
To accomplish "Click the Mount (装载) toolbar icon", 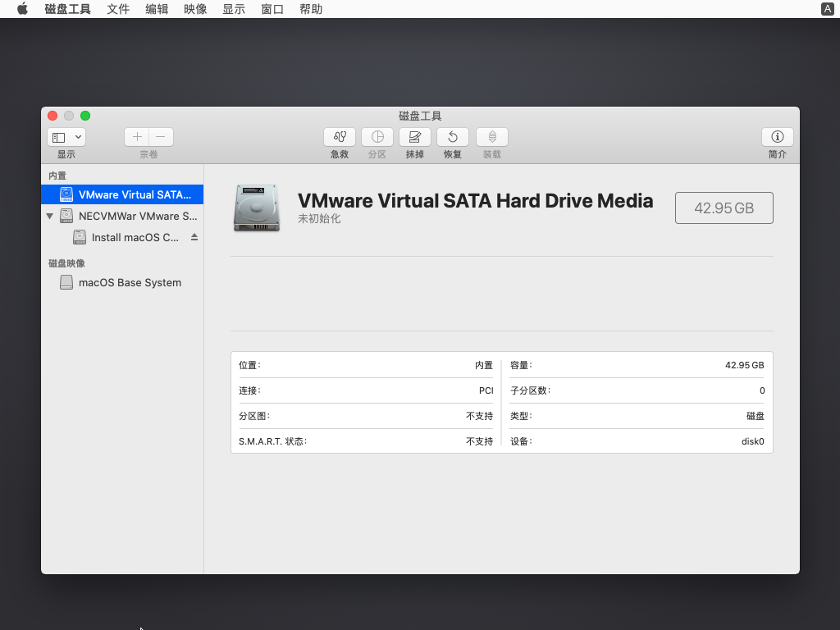I will (x=492, y=137).
